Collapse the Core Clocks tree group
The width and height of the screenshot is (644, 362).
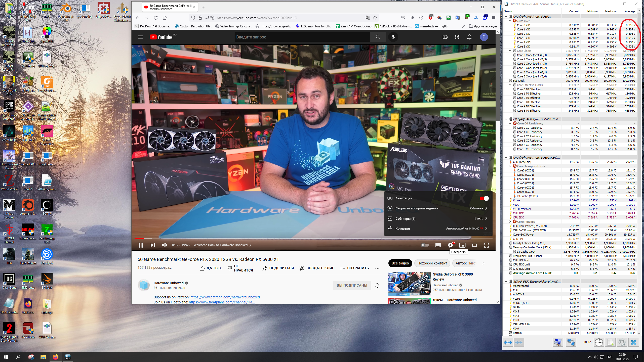pyautogui.click(x=510, y=51)
